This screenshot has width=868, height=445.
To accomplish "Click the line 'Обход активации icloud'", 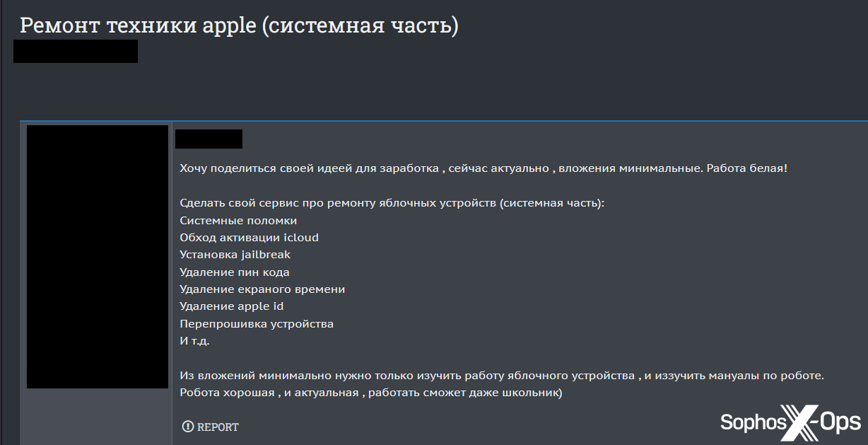I will [x=249, y=237].
